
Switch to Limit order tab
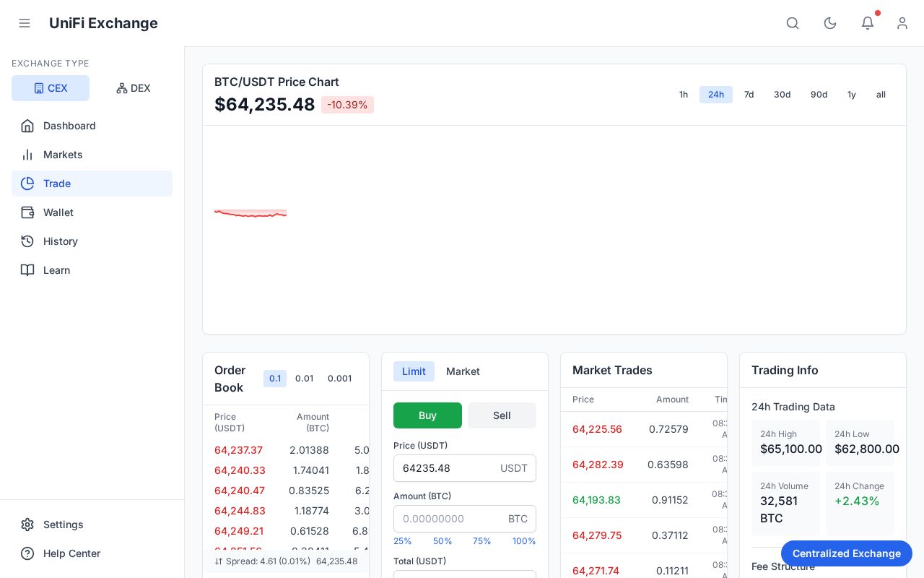coord(414,371)
